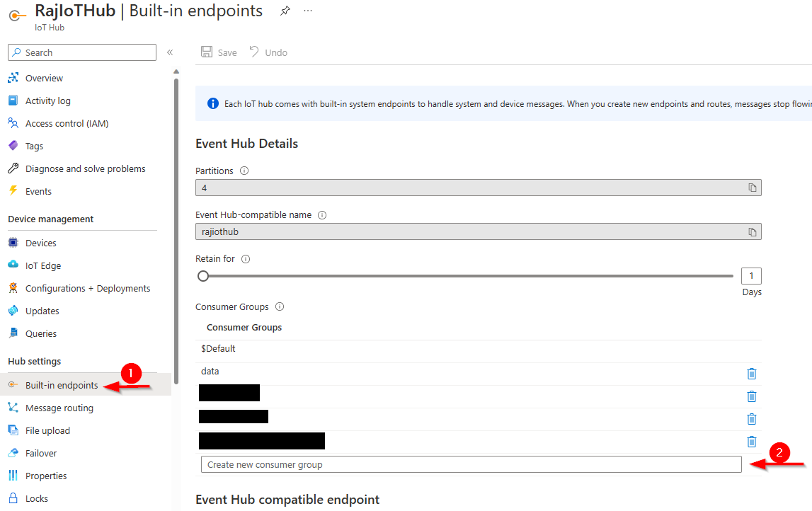Click the Retain for info icon
Viewport: 812px width, 511px height.
[x=246, y=259]
